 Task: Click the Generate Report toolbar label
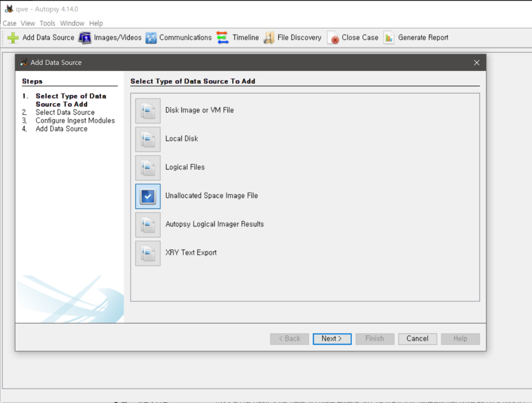click(x=423, y=38)
